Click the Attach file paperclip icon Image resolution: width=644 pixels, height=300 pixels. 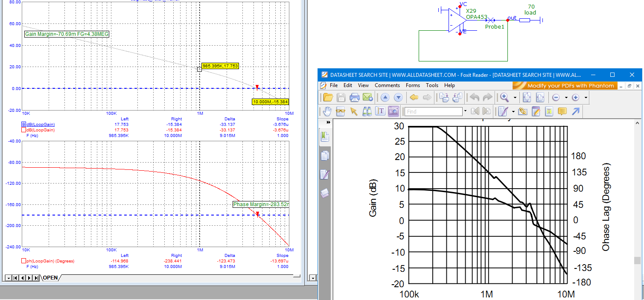coord(523,111)
